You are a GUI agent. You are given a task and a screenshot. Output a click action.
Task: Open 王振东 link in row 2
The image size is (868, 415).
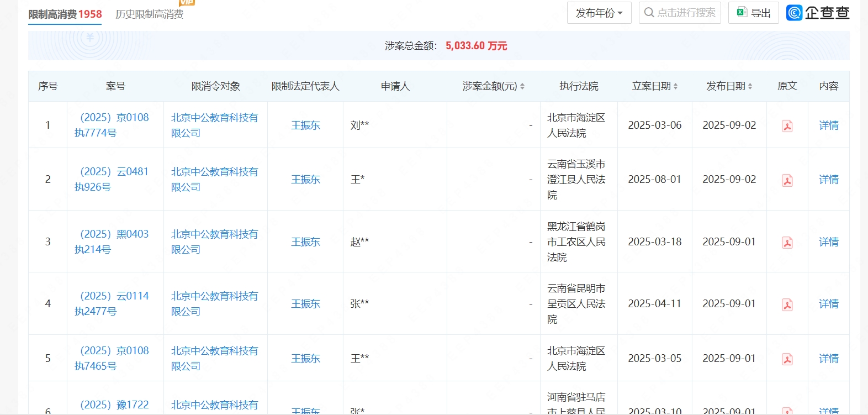click(305, 180)
